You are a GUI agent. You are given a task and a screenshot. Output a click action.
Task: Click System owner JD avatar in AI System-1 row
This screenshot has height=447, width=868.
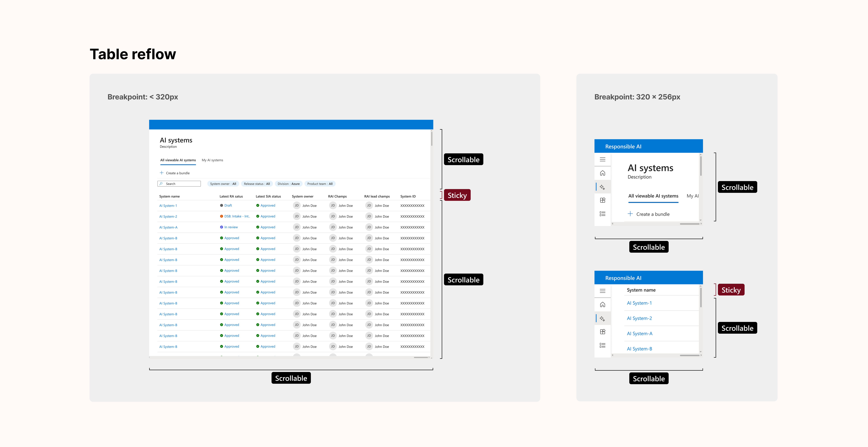(297, 206)
